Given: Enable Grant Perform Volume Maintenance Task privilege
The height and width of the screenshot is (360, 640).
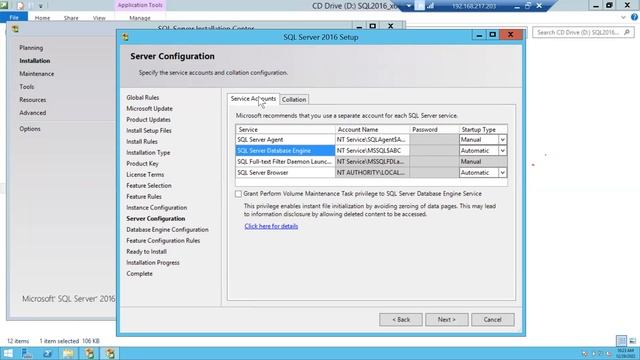Looking at the screenshot, I should pos(238,194).
